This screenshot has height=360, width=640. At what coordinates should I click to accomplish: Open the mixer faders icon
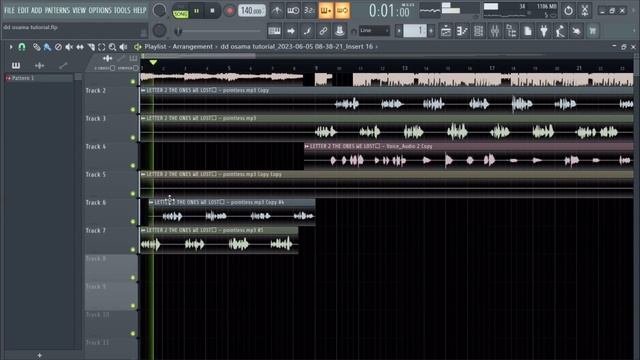coord(495,31)
